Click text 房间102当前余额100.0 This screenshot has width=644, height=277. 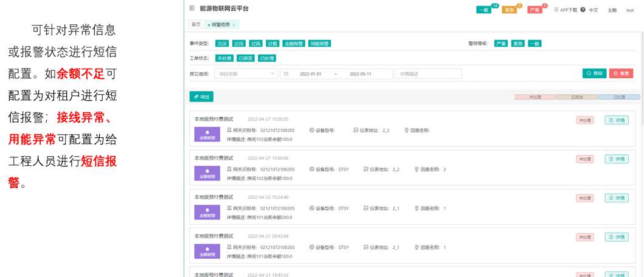pyautogui.click(x=269, y=179)
